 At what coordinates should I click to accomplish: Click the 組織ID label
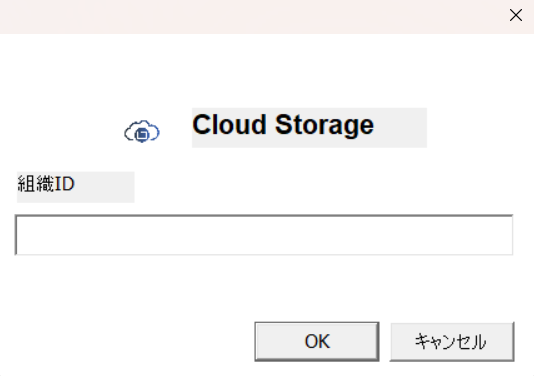(x=46, y=184)
